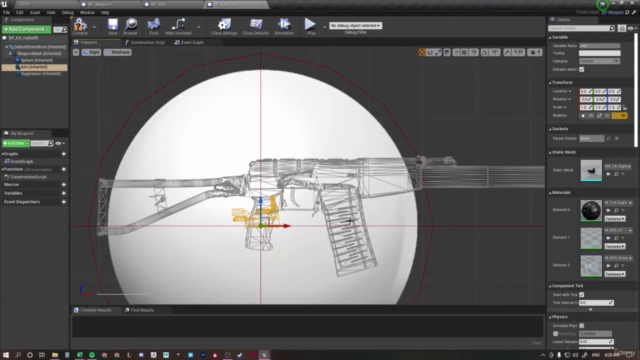Open debug object filter dropdown
Image resolution: width=640 pixels, height=360 pixels.
click(355, 25)
